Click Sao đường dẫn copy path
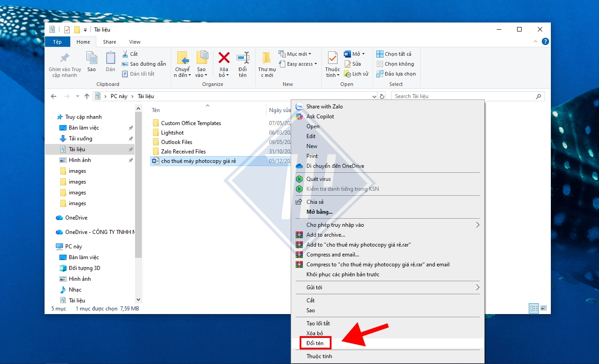The width and height of the screenshot is (599, 364). [144, 64]
